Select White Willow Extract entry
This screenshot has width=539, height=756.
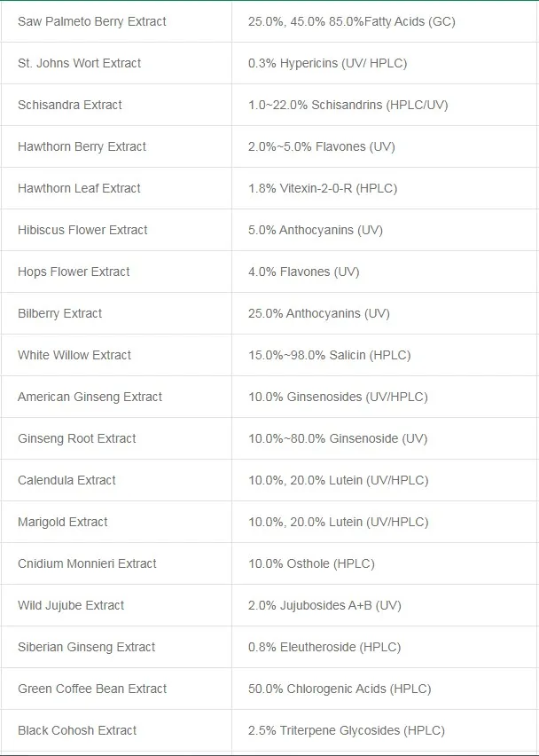point(74,355)
